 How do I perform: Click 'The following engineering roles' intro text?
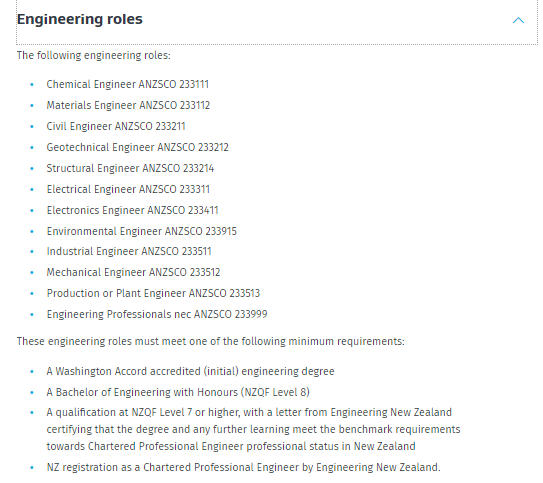[94, 55]
